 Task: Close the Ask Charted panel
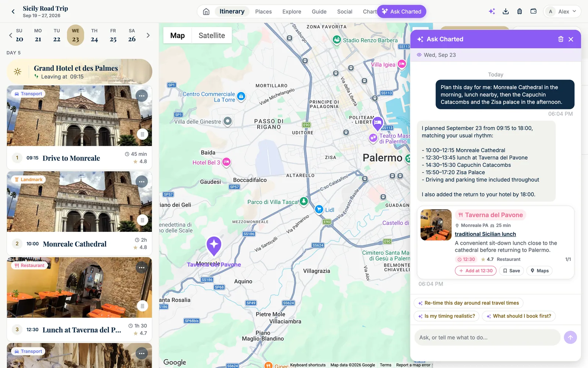(x=571, y=39)
